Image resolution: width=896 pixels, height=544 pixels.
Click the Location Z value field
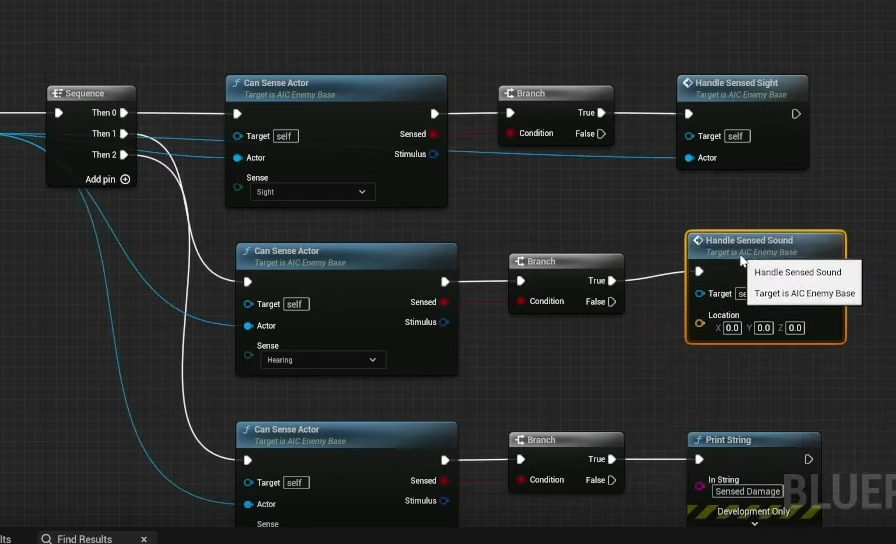click(795, 328)
